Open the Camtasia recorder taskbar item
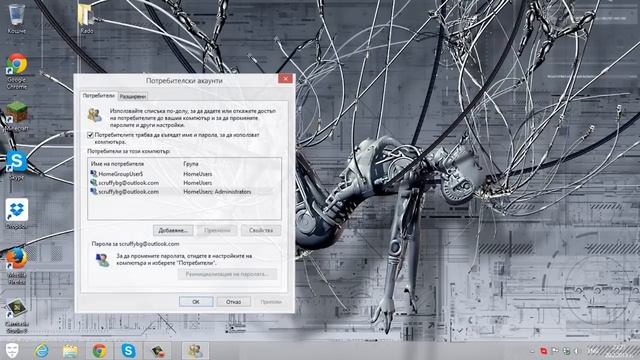The height and width of the screenshot is (360, 640). coord(158,351)
